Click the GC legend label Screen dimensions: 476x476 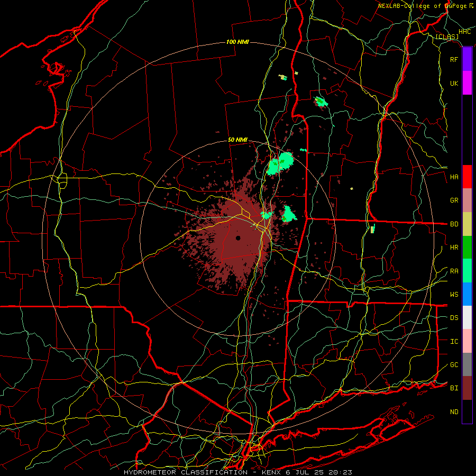coord(454,365)
